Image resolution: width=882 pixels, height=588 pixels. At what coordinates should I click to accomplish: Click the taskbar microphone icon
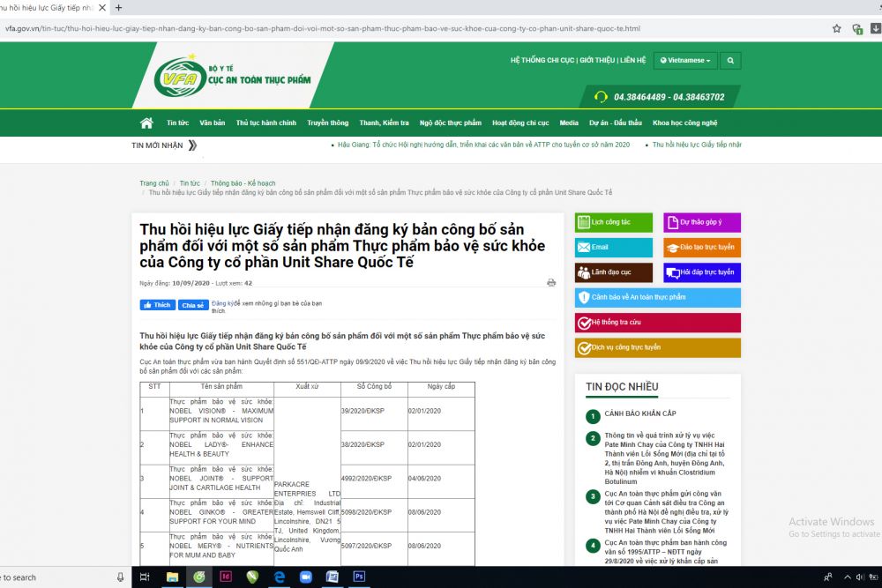tap(120, 577)
